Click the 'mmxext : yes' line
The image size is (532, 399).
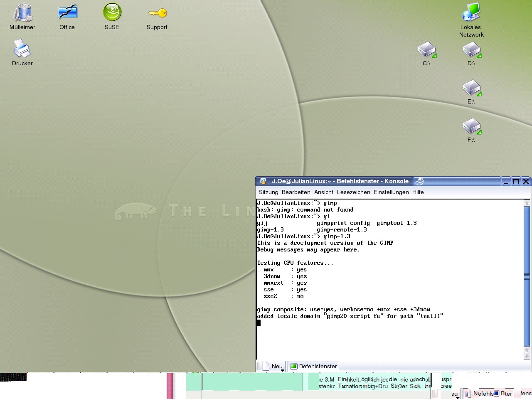[285, 283]
